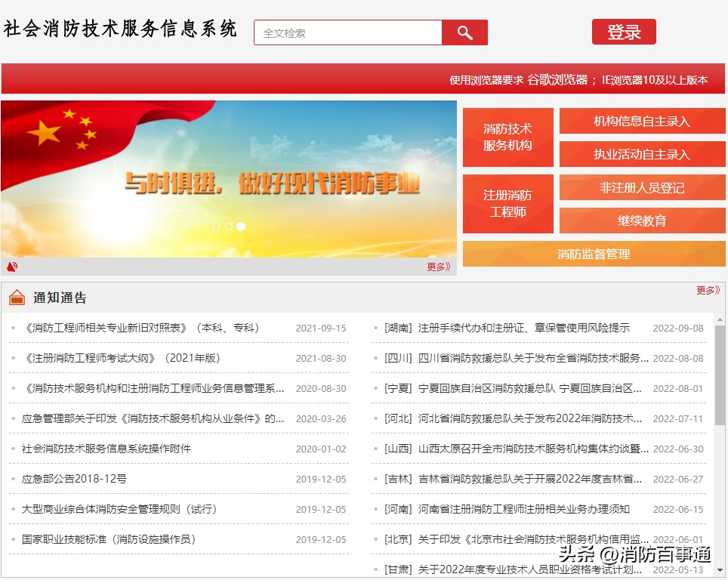Select the second carousel indicator dot

coord(229,226)
